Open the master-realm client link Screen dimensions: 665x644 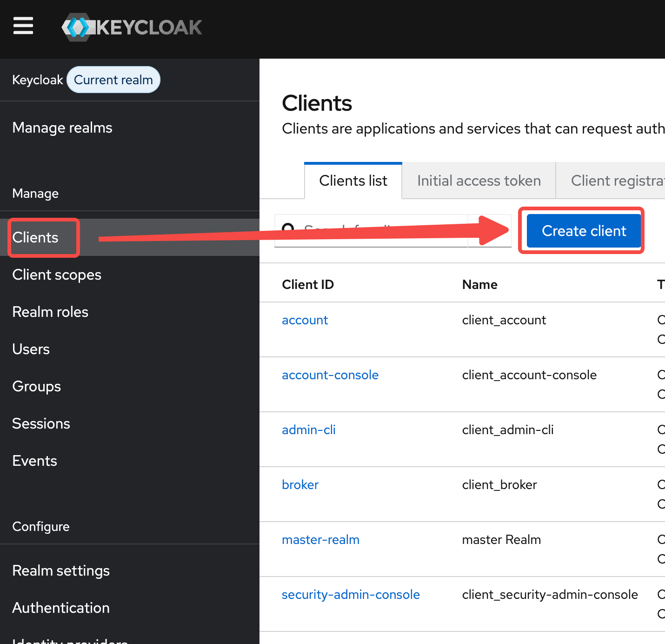coord(320,540)
